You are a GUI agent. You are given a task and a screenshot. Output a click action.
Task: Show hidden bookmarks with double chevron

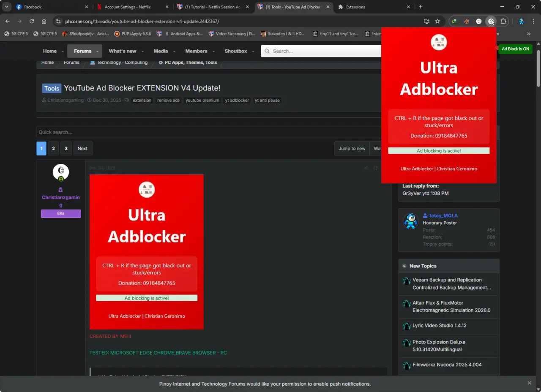(529, 34)
